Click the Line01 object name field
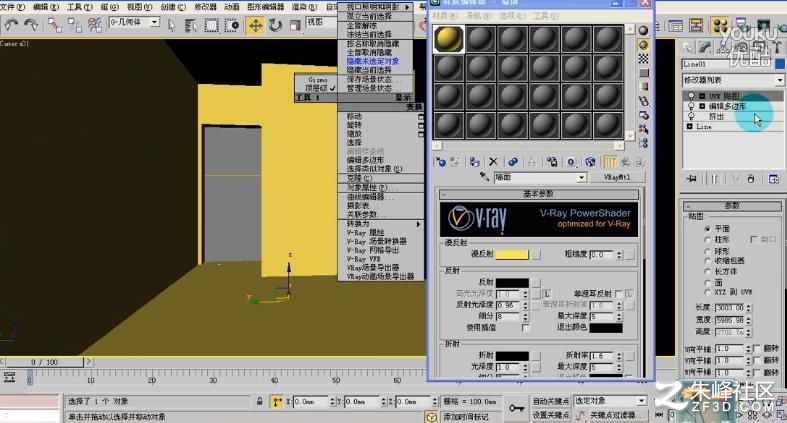Viewport: 787px width, 423px height. [727, 64]
